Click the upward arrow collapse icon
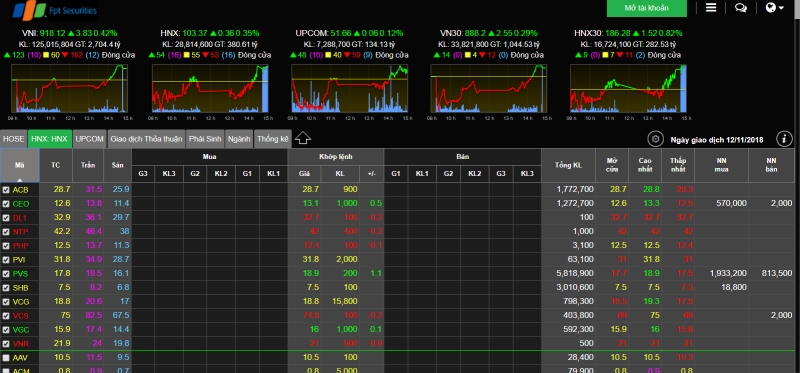The image size is (800, 373). pyautogui.click(x=303, y=138)
